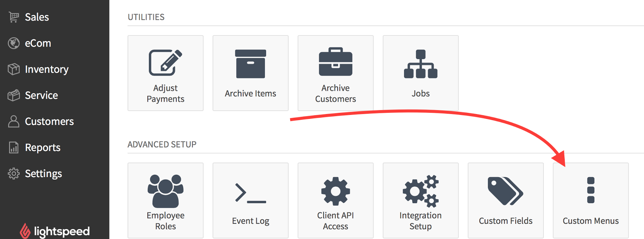Open Custom Menus three-dots icon

pos(591,190)
